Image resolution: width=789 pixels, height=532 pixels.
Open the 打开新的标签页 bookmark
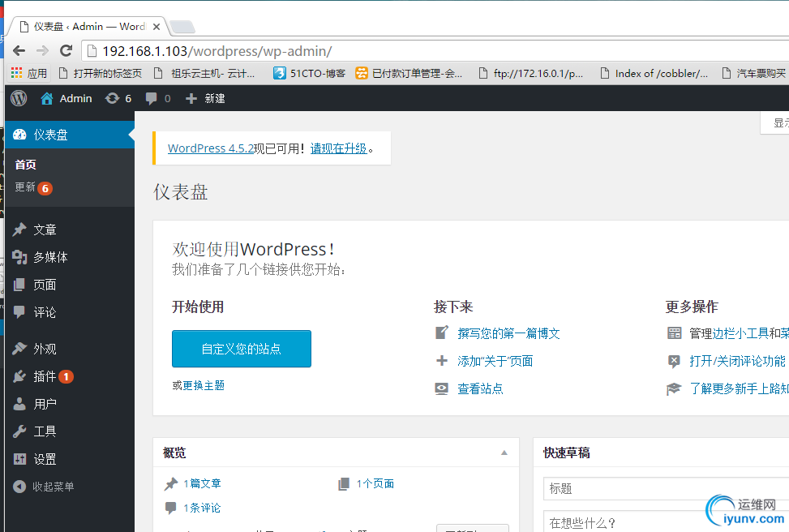tap(101, 74)
